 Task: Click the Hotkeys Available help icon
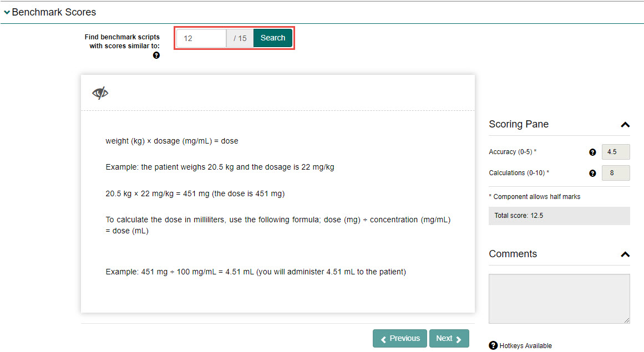click(x=493, y=345)
